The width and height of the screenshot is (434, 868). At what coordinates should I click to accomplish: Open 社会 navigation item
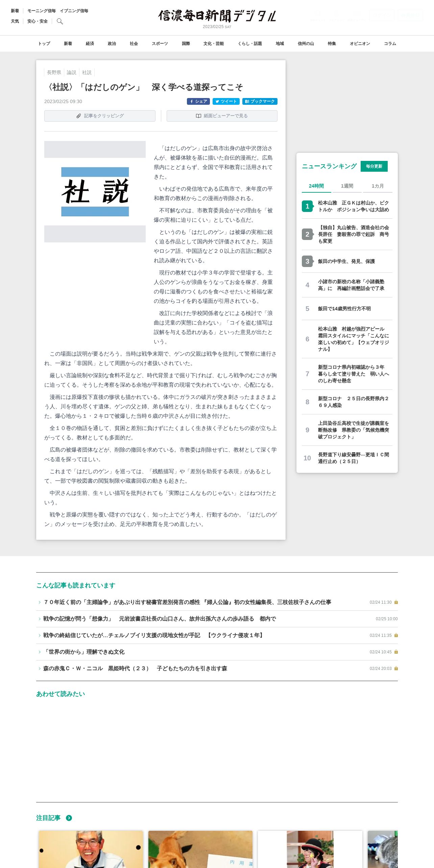point(134,44)
